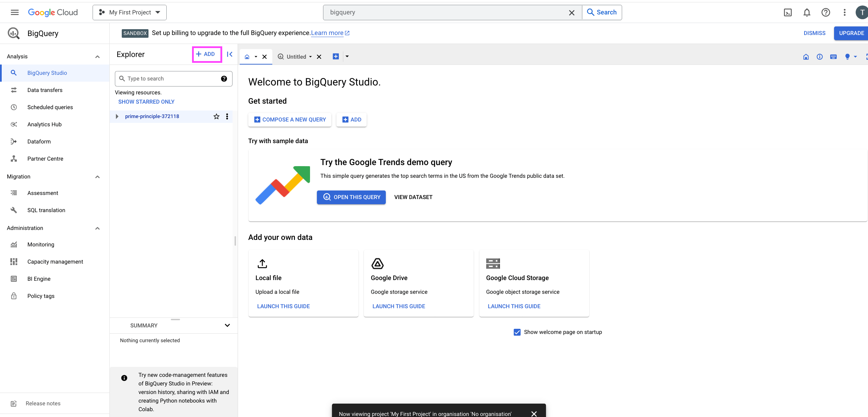
Task: Expand the prime-principle-372118 project tree
Action: 117,116
